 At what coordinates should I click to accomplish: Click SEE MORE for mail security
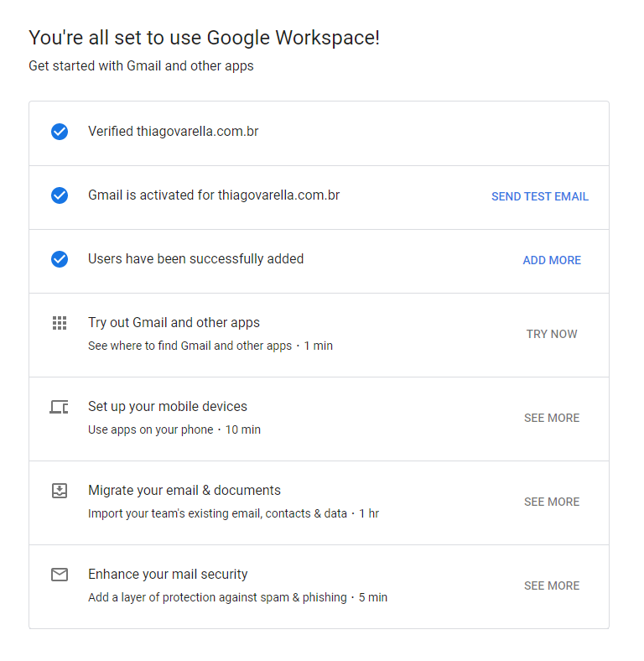552,586
